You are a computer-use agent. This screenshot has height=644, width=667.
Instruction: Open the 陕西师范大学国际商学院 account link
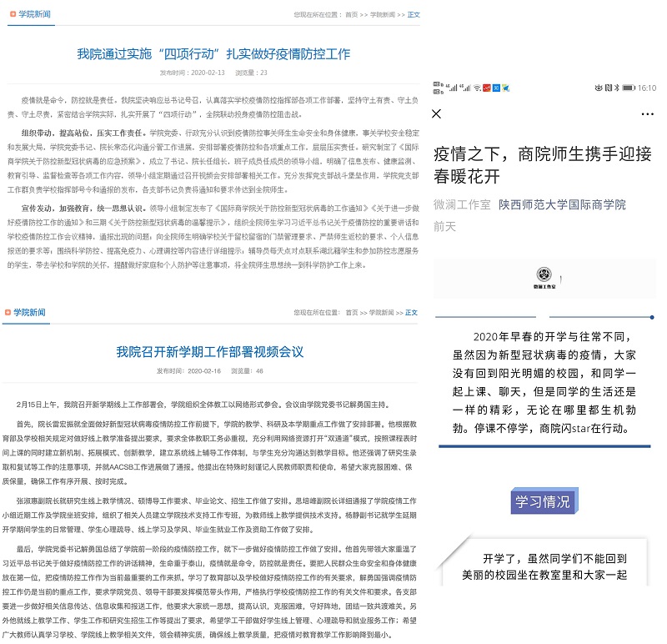562,204
